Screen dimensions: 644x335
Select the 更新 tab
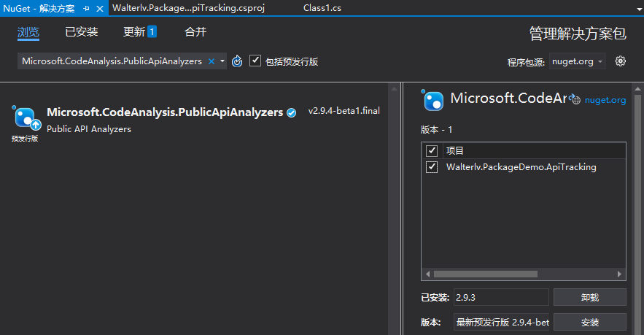pyautogui.click(x=140, y=31)
